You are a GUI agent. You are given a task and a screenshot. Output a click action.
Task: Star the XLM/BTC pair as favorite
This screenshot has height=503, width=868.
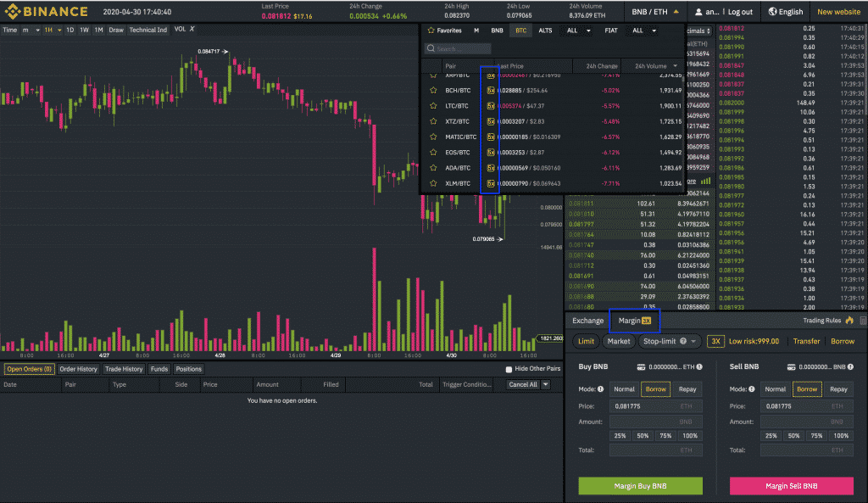coord(433,183)
